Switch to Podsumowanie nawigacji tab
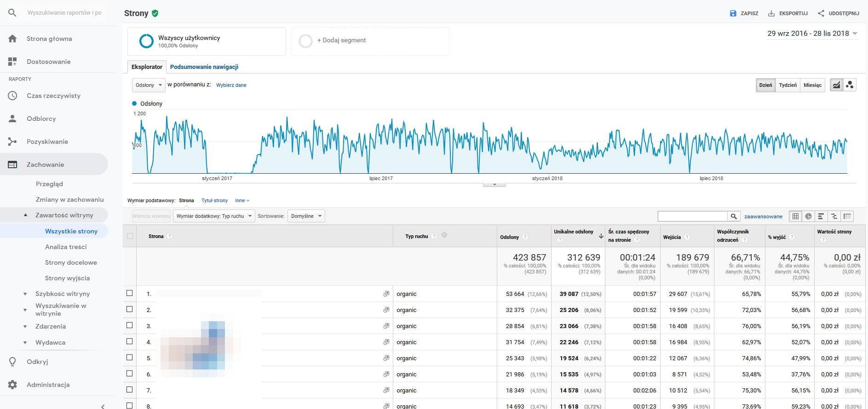This screenshot has width=868, height=409. tap(204, 67)
